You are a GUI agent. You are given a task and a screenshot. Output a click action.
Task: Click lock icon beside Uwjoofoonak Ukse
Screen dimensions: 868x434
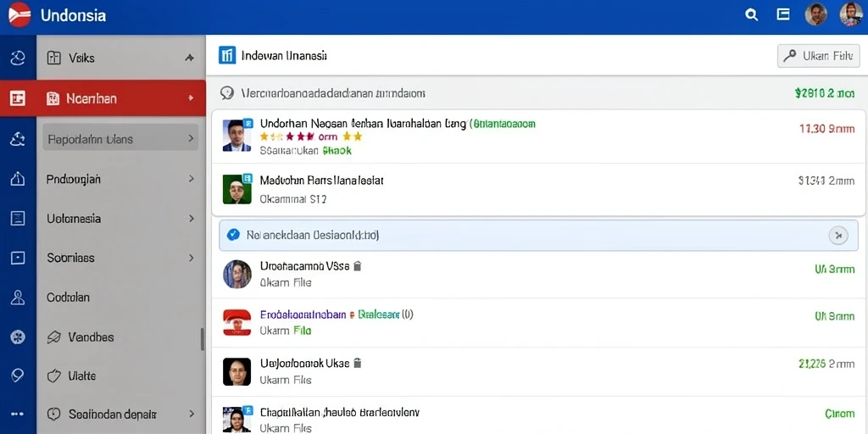point(357,363)
